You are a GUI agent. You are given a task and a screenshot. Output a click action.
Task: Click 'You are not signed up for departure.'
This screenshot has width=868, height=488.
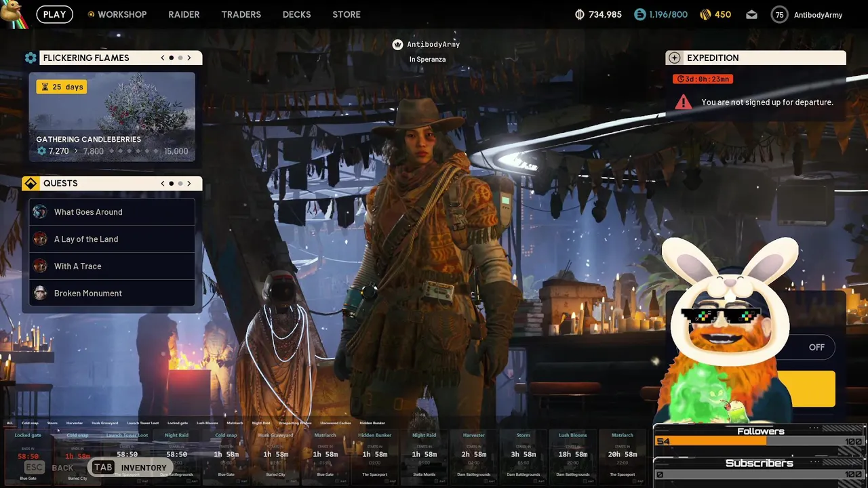point(767,102)
